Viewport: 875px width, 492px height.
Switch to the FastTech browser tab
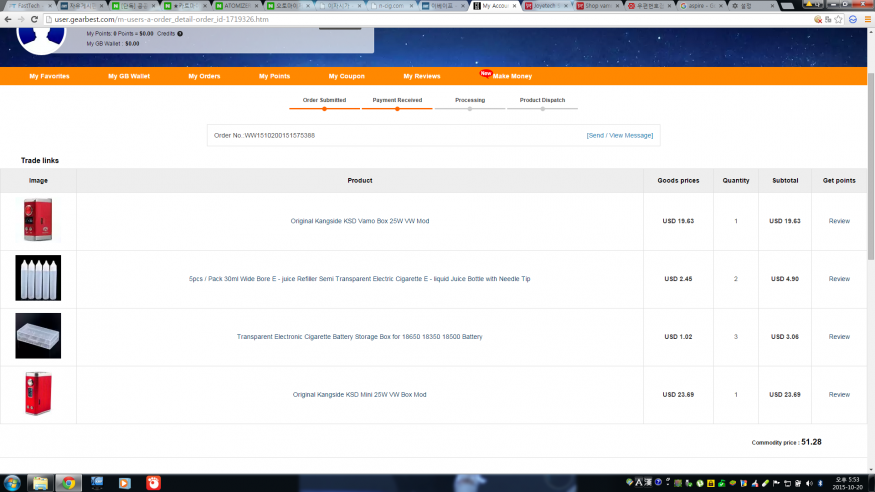29,6
